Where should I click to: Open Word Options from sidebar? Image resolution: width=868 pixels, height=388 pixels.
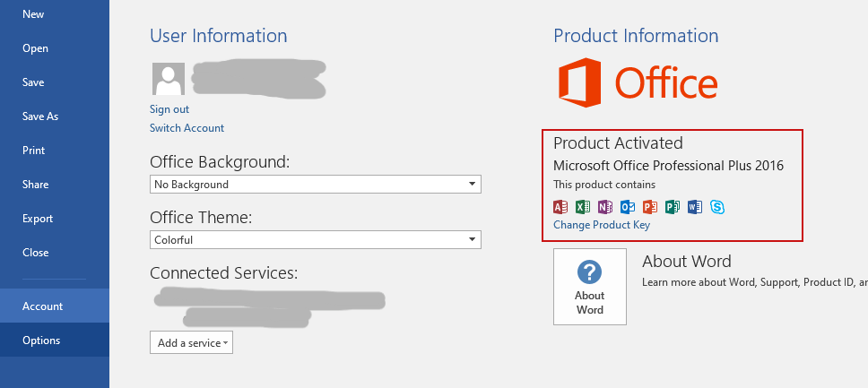pos(55,340)
